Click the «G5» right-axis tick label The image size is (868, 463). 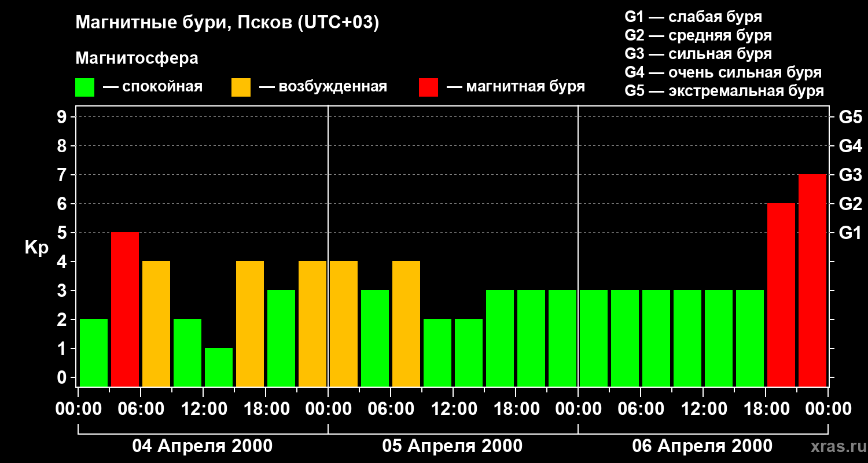pos(851,117)
